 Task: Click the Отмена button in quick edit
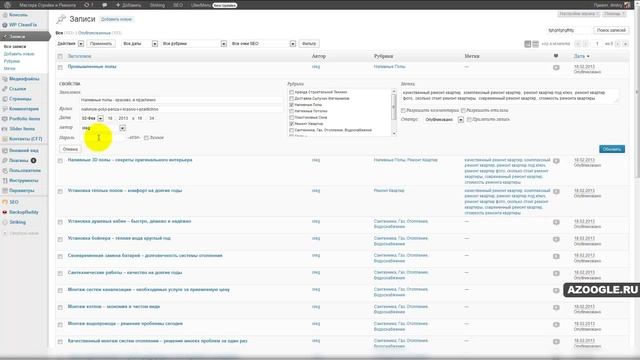pyautogui.click(x=70, y=149)
